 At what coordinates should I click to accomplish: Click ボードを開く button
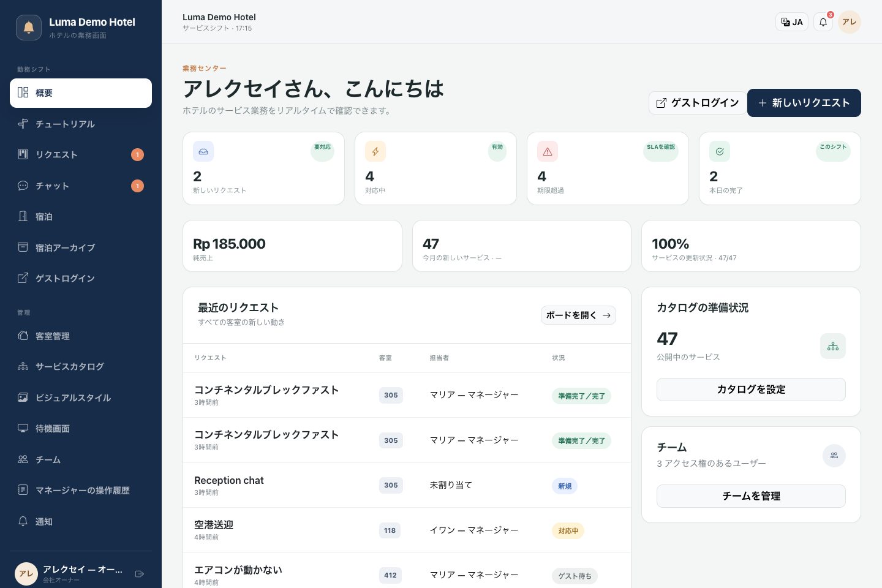click(578, 315)
